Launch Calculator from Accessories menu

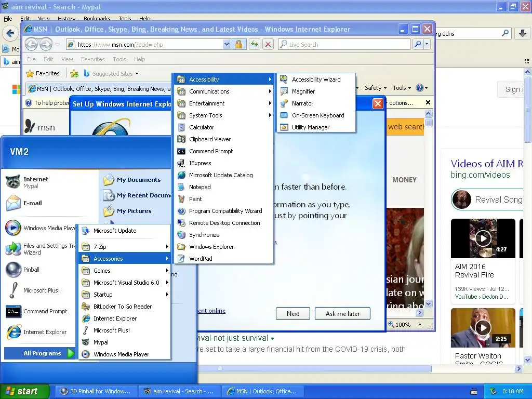[x=224, y=127]
